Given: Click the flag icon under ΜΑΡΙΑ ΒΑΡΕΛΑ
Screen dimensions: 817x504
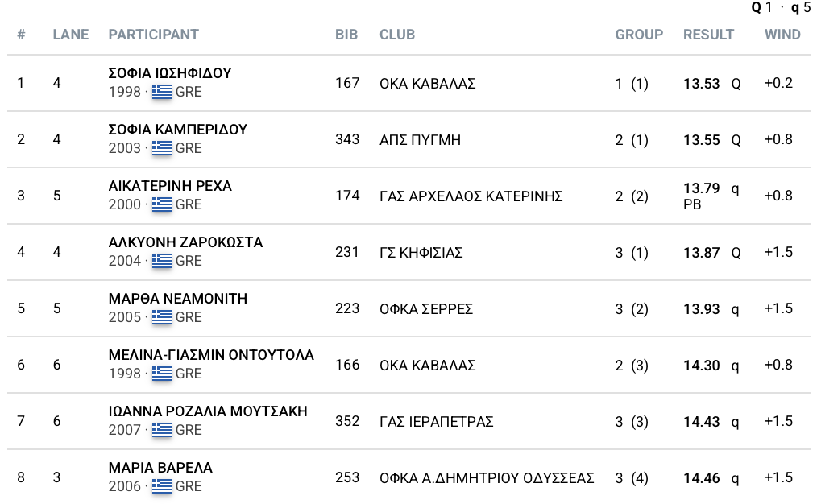Looking at the screenshot, I should pos(162,486).
